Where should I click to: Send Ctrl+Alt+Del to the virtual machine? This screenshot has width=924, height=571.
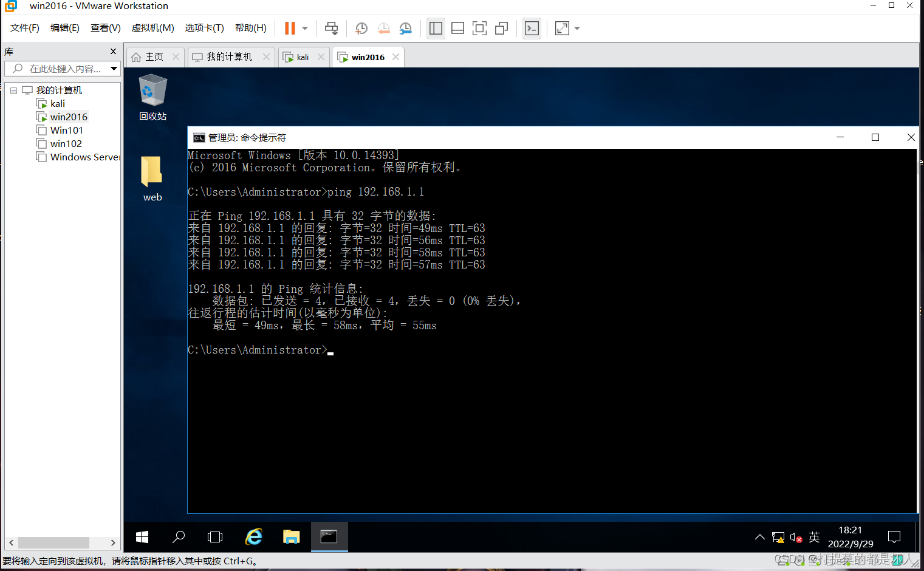331,28
